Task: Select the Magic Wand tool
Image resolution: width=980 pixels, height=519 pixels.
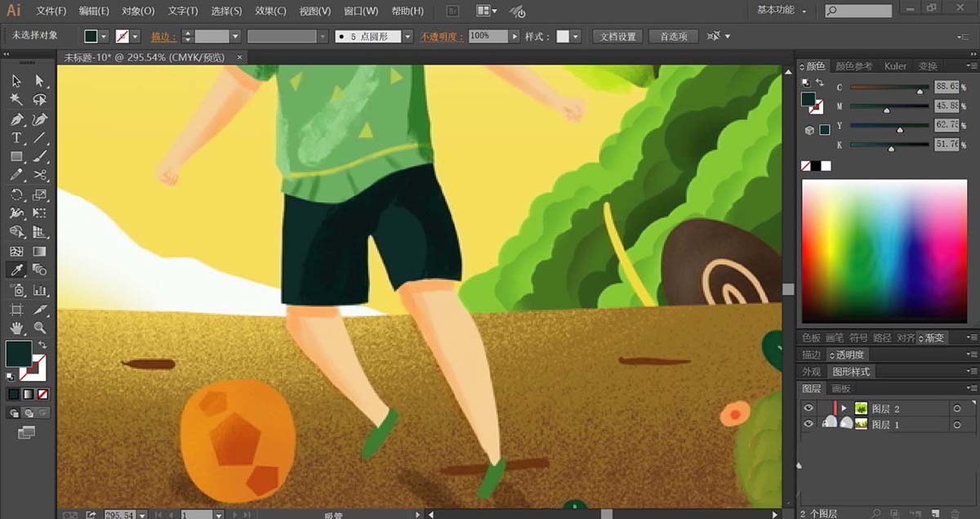Action: pyautogui.click(x=16, y=100)
